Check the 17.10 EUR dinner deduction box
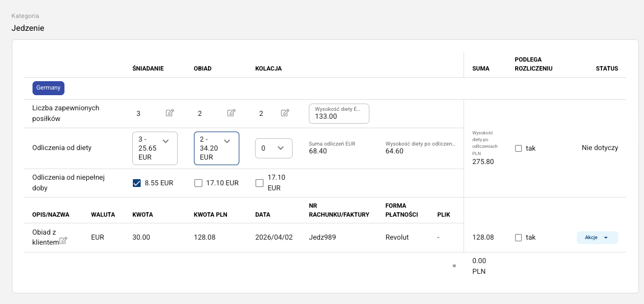The width and height of the screenshot is (644, 304). point(259,183)
